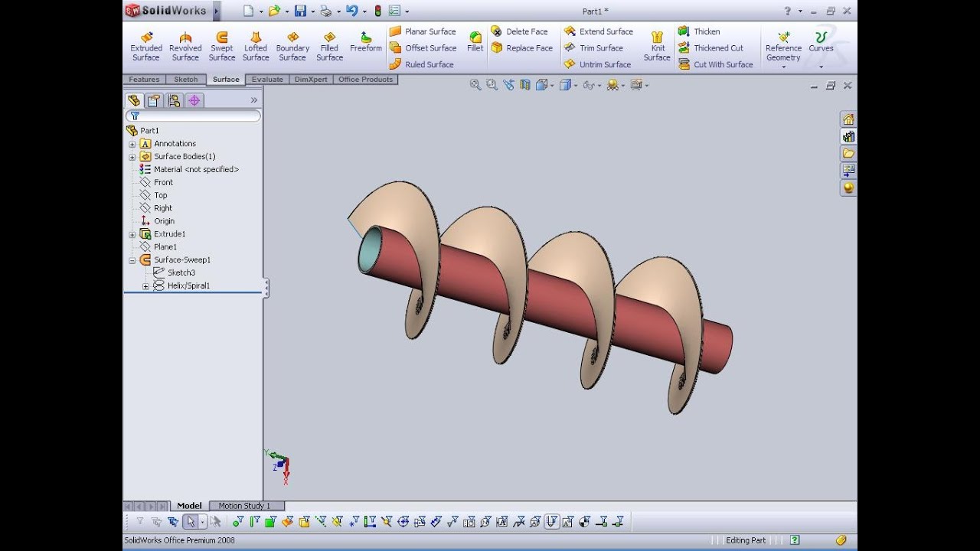Click the yellow tag icon in status bar

click(x=841, y=540)
